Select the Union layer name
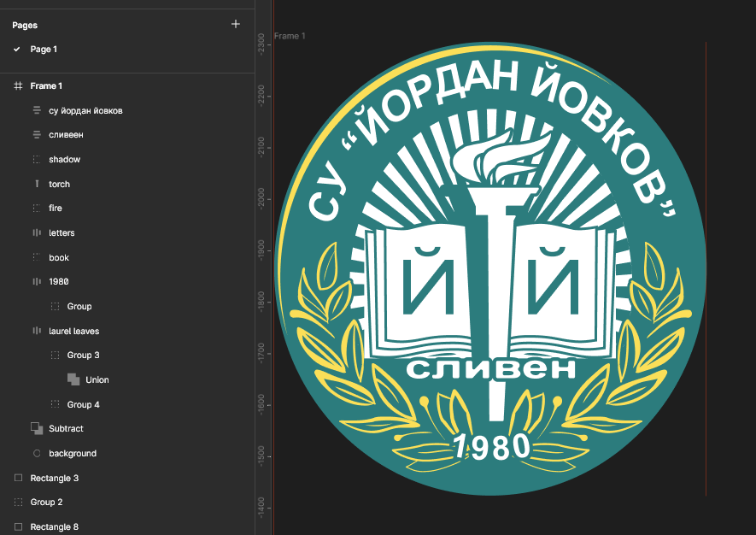This screenshot has width=756, height=535. tap(97, 379)
